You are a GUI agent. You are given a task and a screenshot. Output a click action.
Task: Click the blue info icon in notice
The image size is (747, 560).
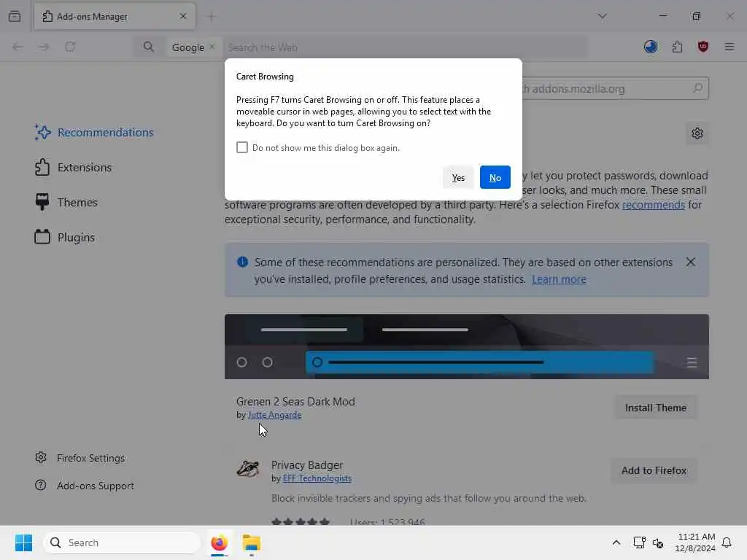click(x=242, y=262)
